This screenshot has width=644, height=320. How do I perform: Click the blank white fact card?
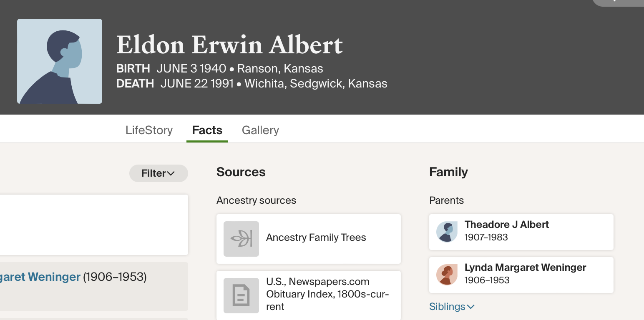click(x=94, y=225)
